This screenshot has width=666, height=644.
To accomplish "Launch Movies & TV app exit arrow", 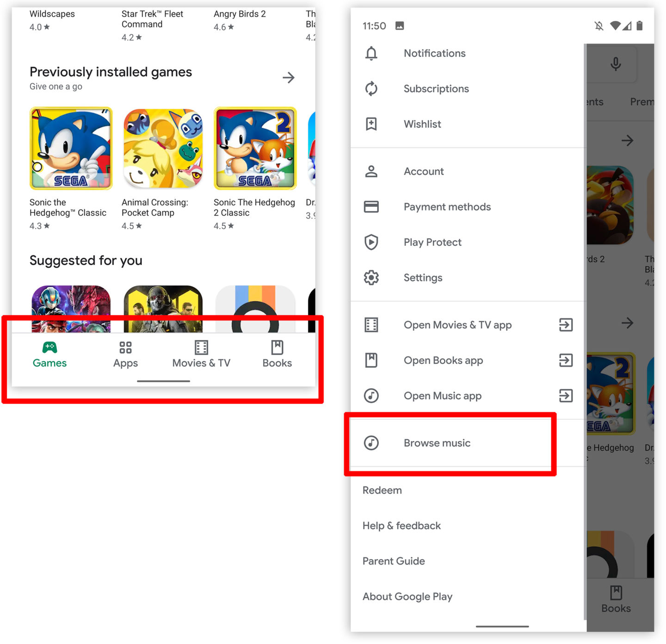I will click(x=566, y=325).
